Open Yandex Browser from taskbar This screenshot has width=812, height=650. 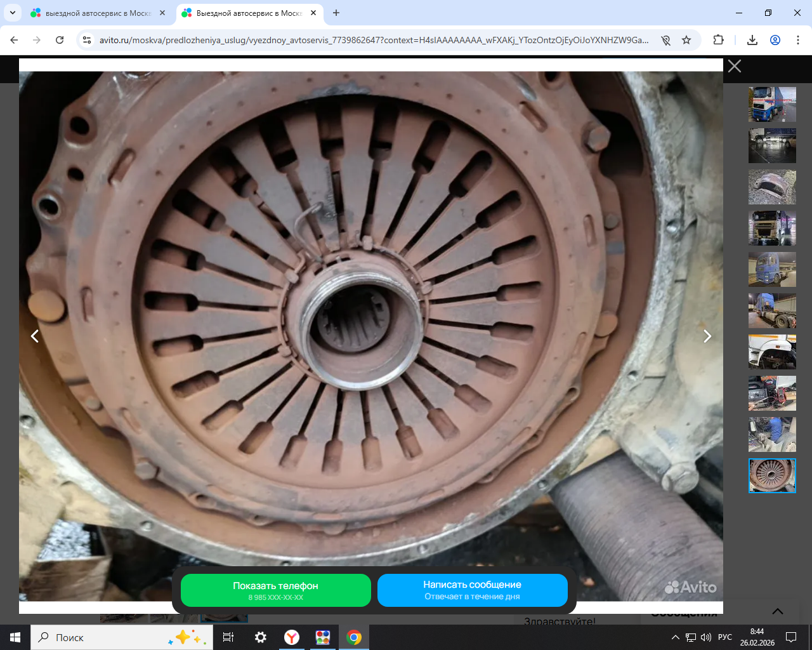[x=292, y=637]
